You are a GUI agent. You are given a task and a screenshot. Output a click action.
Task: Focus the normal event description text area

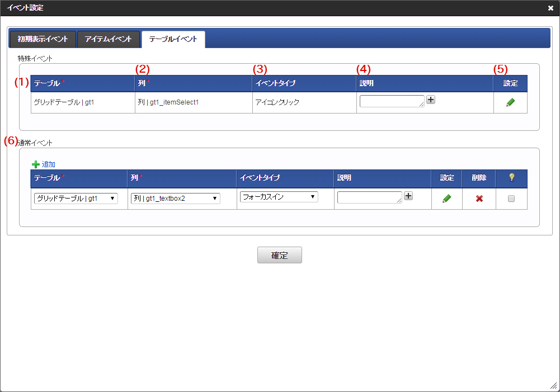pyautogui.click(x=370, y=197)
